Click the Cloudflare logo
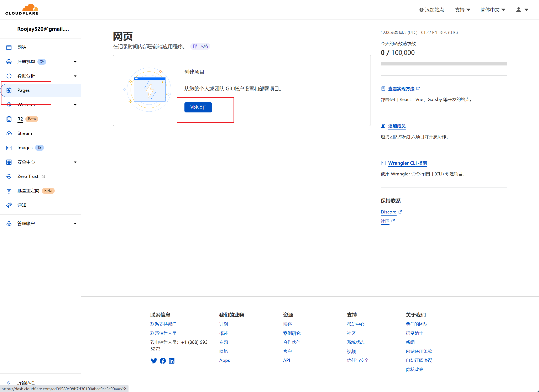539x392 pixels. pos(22,10)
